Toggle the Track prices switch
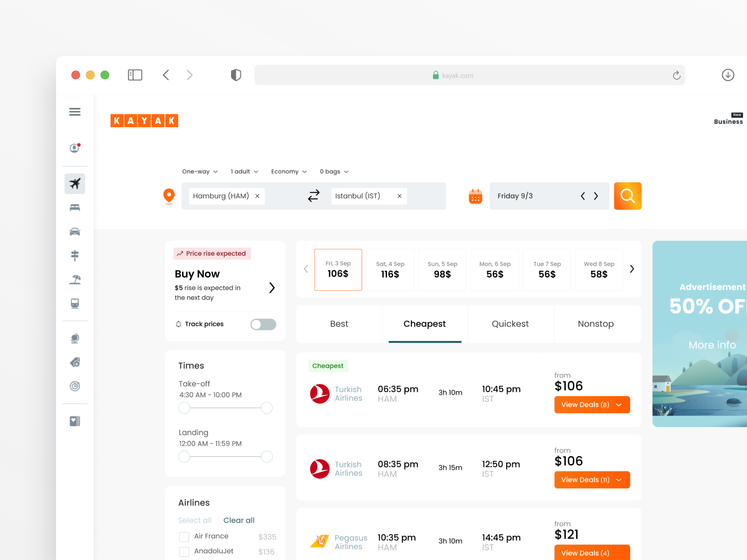This screenshot has height=560, width=747. click(263, 324)
